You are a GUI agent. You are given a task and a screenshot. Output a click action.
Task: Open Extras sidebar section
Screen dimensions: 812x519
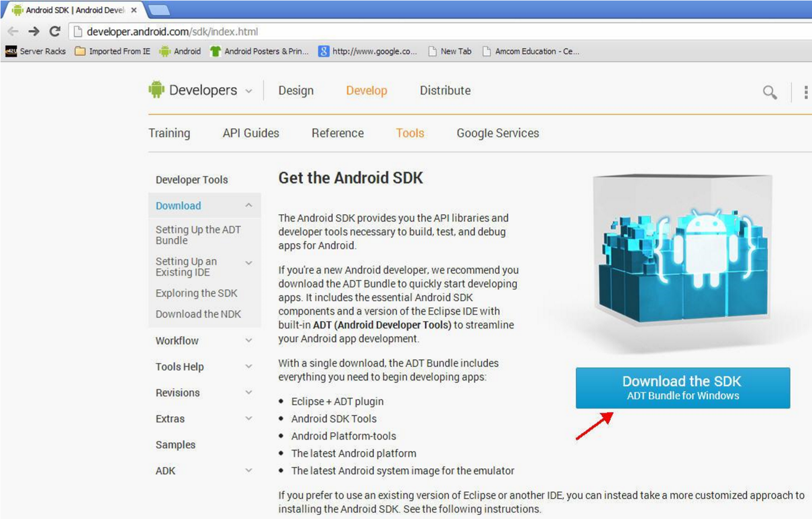[170, 419]
